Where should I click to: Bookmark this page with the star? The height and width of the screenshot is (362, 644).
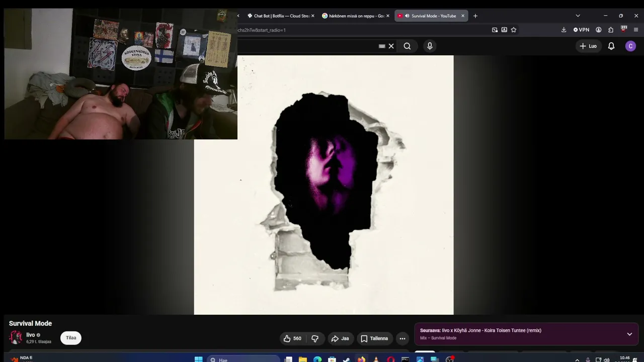click(514, 30)
